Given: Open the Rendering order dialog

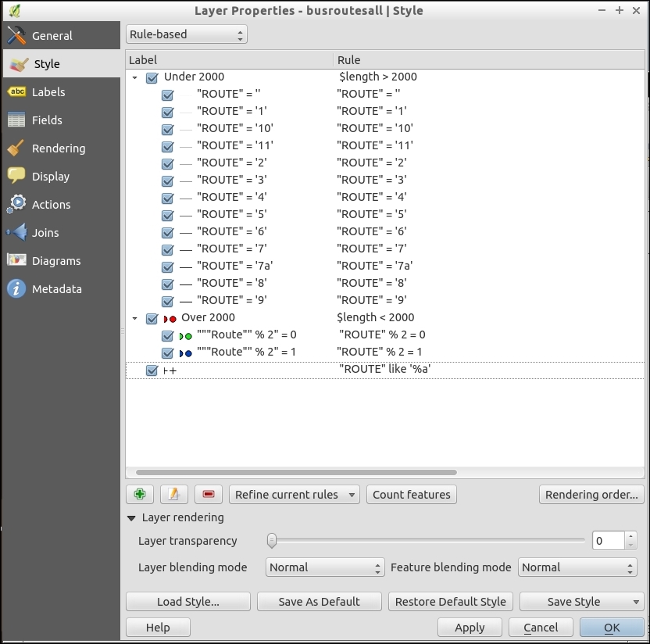Looking at the screenshot, I should click(591, 494).
